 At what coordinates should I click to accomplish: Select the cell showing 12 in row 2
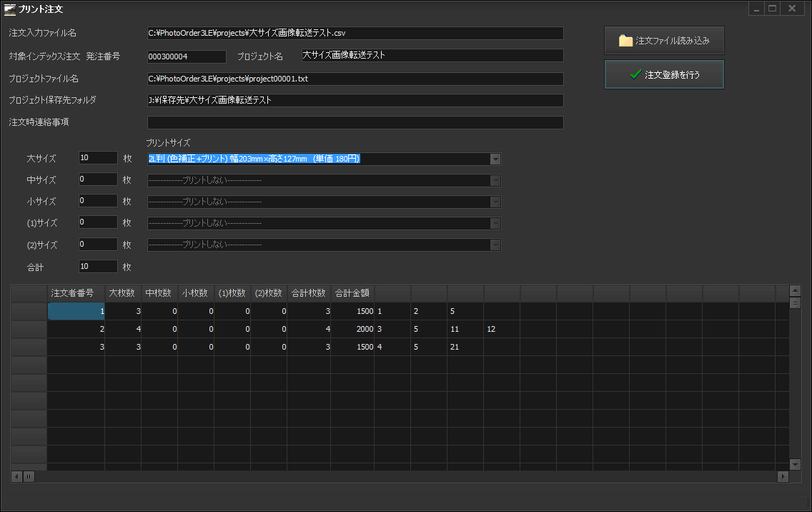point(502,329)
